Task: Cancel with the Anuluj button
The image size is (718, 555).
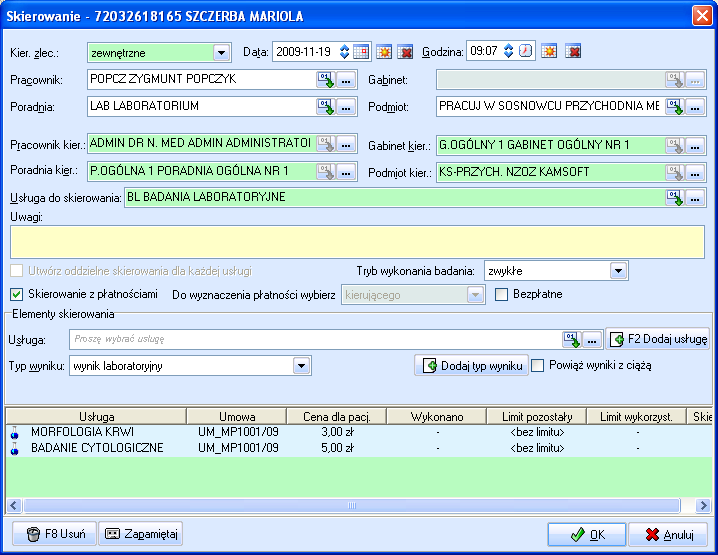Action: 669,534
